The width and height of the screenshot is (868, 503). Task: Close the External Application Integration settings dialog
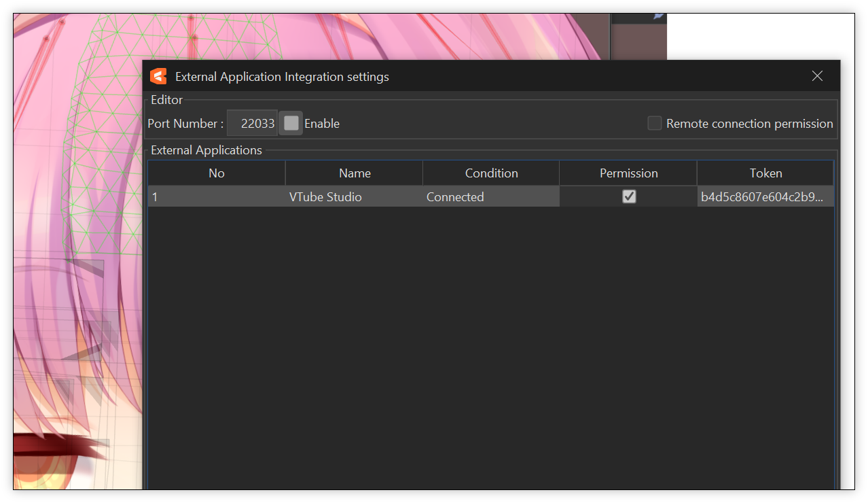[x=817, y=76]
